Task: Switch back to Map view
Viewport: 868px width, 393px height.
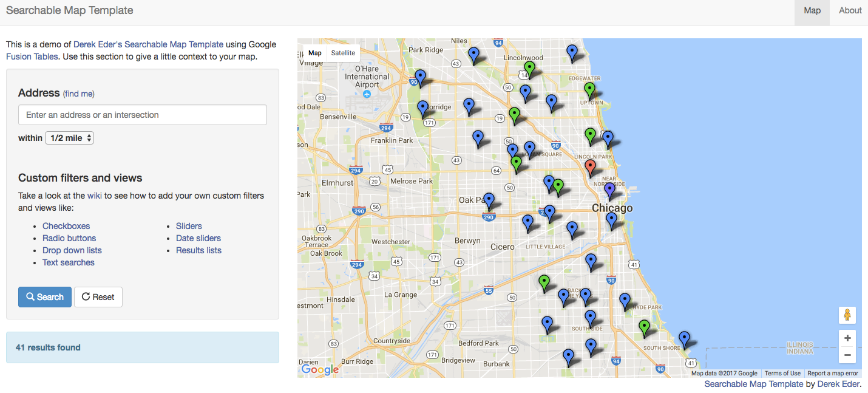Action: [314, 53]
